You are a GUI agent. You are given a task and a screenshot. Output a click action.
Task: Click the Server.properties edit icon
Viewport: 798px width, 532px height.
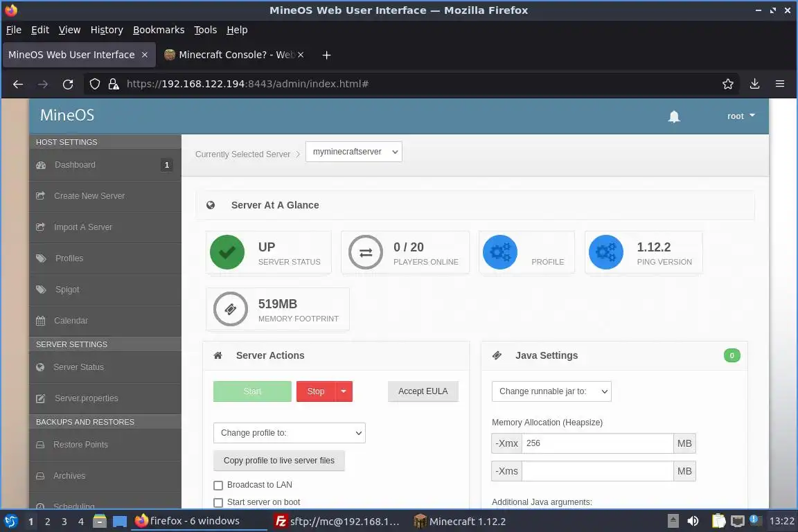click(41, 398)
